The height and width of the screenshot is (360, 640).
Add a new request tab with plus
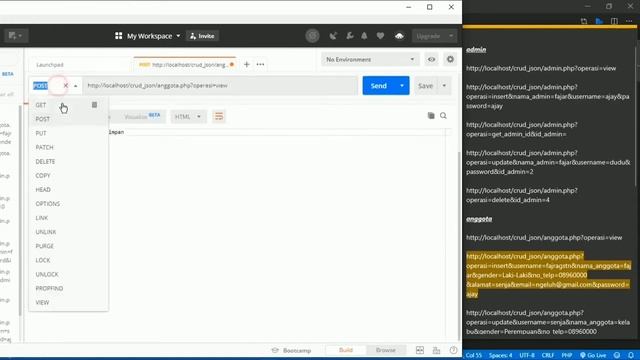coord(247,64)
